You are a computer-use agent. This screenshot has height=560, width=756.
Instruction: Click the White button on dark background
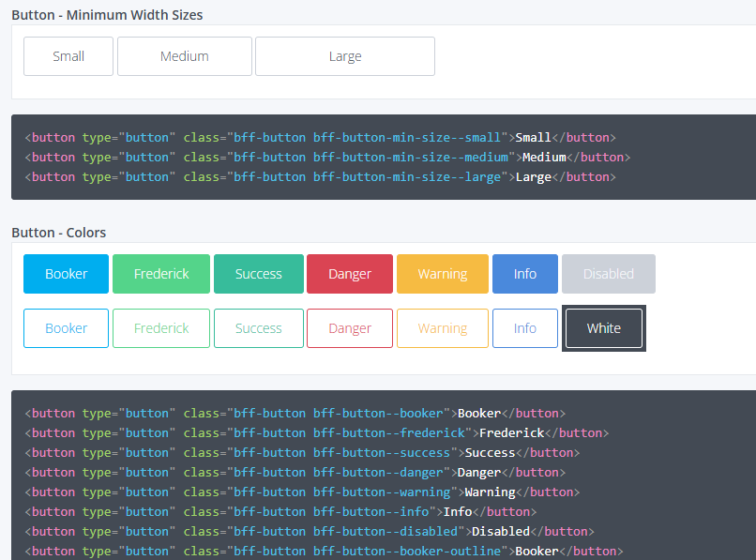[x=603, y=328]
